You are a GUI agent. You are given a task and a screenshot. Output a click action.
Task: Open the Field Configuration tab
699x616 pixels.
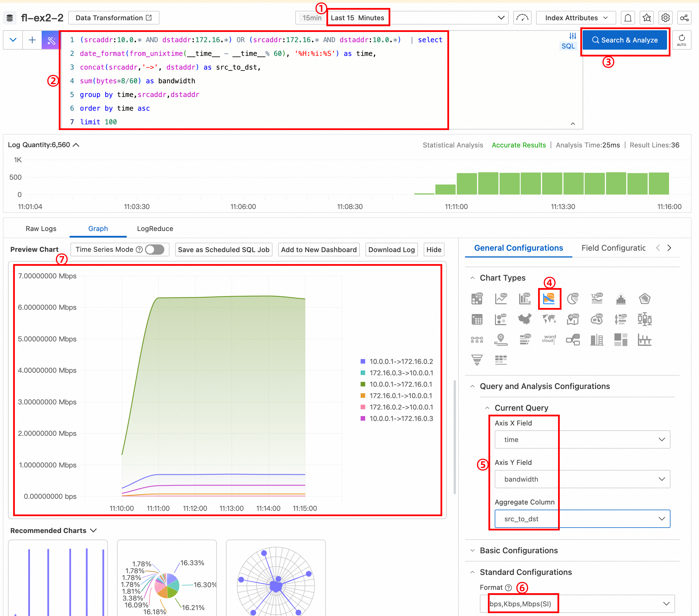pos(613,248)
